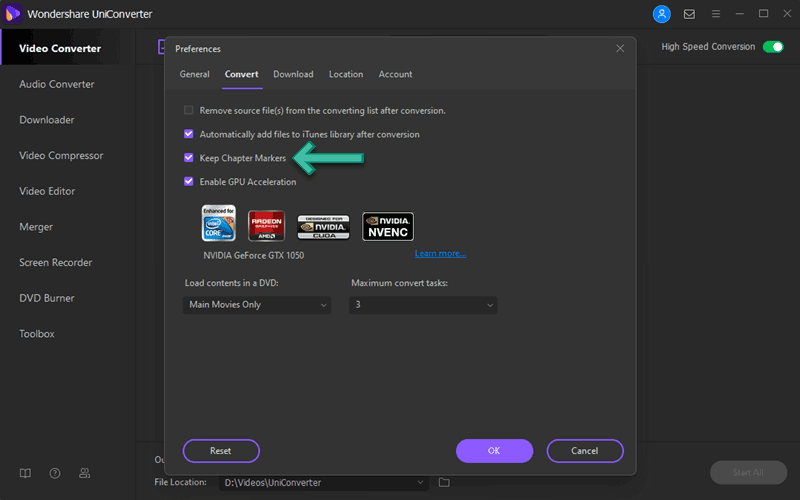
Task: Open Toolbox in sidebar
Action: point(37,334)
